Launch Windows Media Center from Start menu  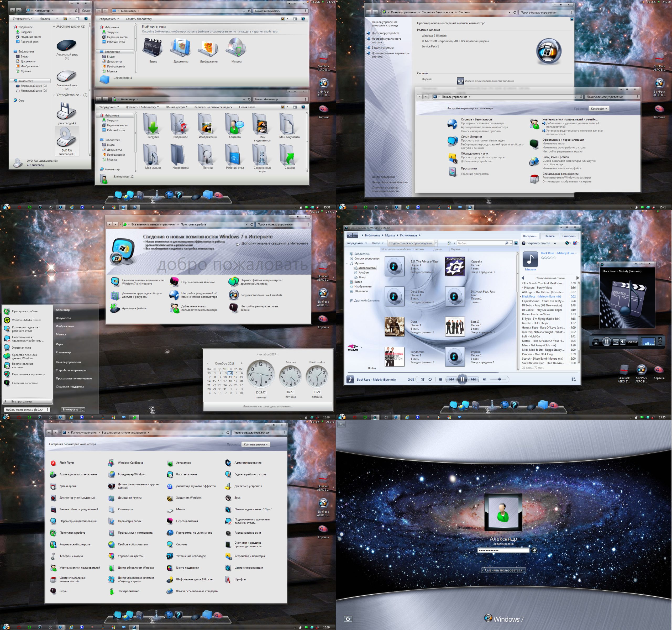click(26, 320)
